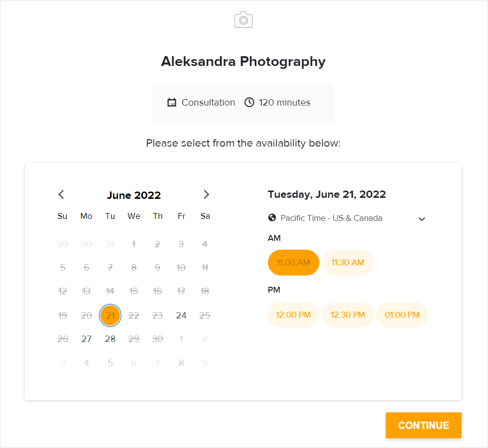Open Pacific Time - US & Canada selector
Screen dimensions: 488x448
click(347, 218)
